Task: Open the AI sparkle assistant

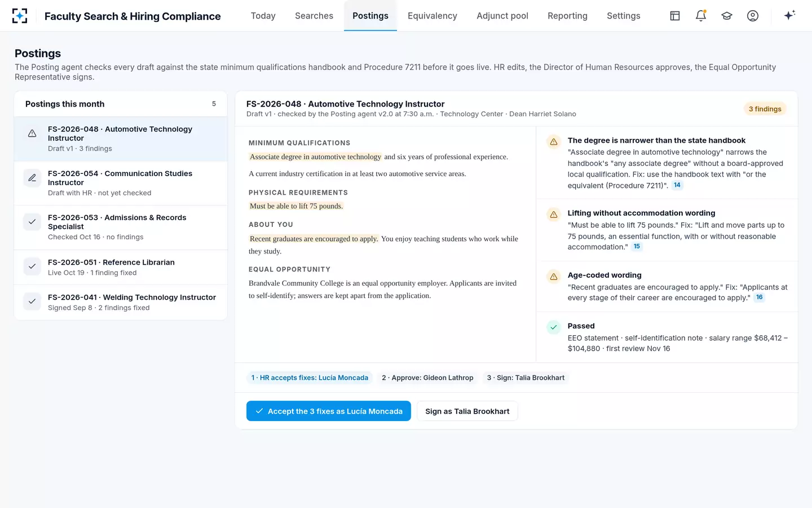Action: 789,15
